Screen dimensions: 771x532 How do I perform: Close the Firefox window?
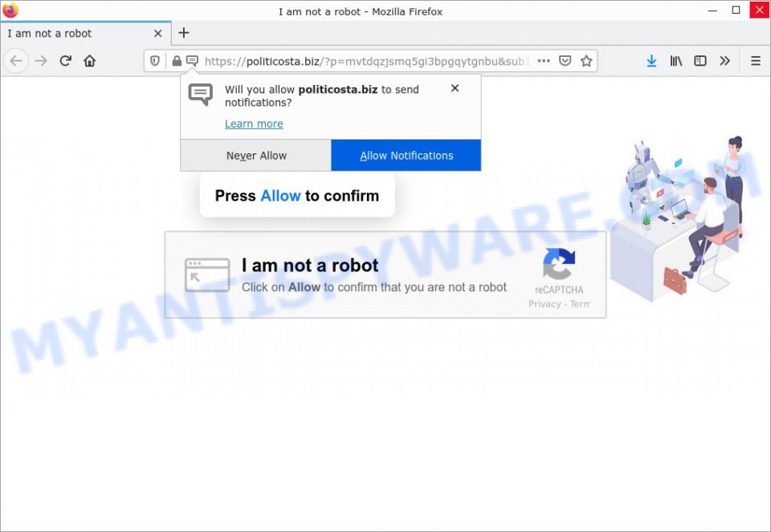pyautogui.click(x=759, y=10)
